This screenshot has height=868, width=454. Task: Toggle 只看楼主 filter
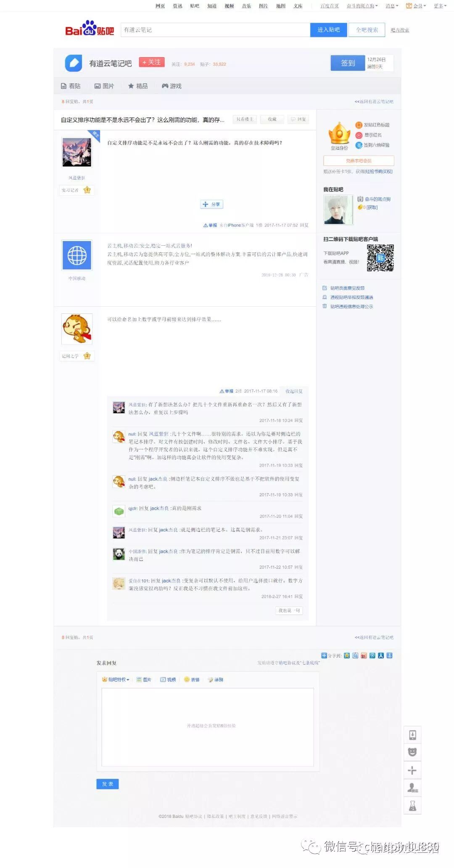tap(245, 119)
